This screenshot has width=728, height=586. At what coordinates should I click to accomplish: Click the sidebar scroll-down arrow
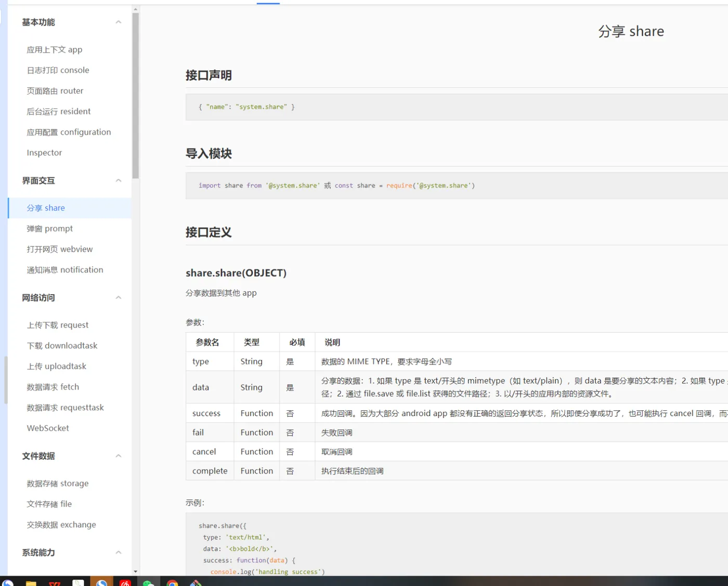point(136,571)
